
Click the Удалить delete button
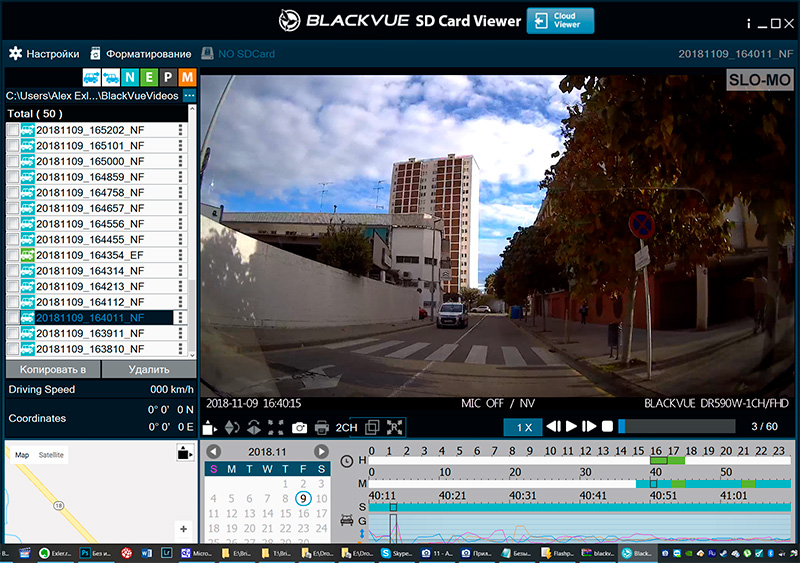tap(148, 369)
